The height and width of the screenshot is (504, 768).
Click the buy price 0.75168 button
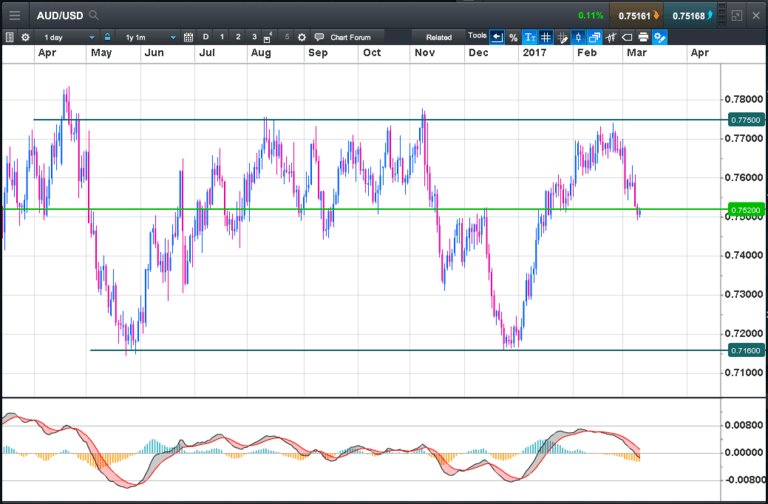690,16
